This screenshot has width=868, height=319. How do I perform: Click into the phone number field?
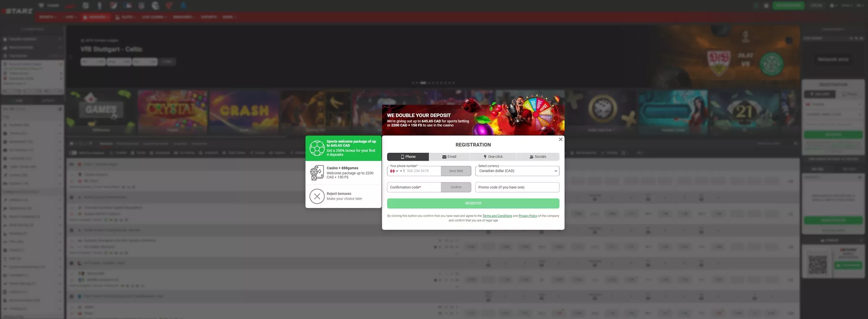(422, 171)
